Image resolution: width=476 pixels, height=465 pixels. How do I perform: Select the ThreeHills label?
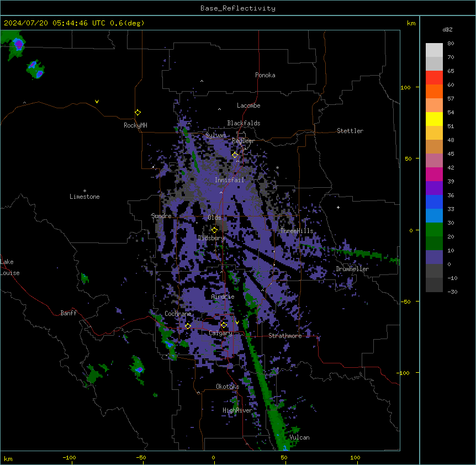297,231
